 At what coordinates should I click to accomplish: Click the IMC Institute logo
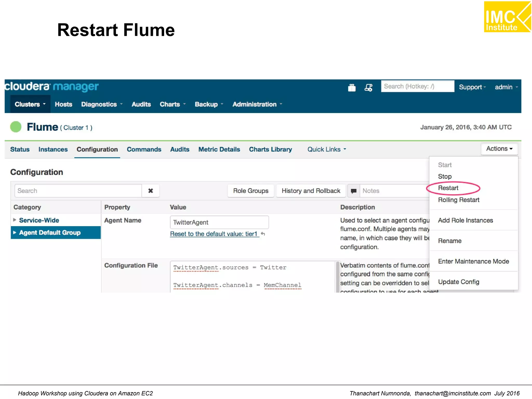coord(507,17)
